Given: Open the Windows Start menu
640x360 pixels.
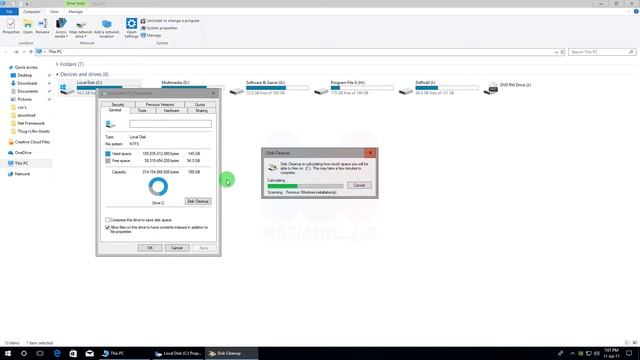Looking at the screenshot, I should click(x=8, y=353).
